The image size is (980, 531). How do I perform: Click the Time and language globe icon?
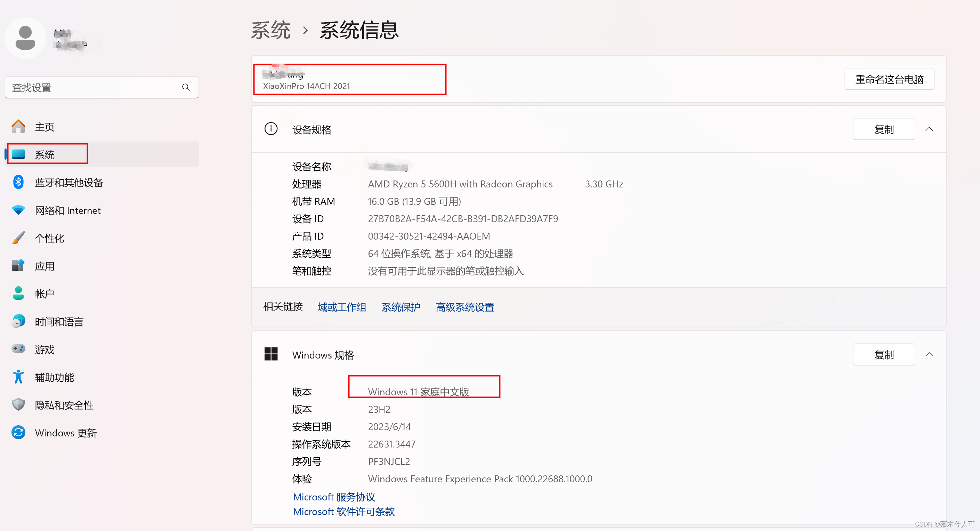18,321
